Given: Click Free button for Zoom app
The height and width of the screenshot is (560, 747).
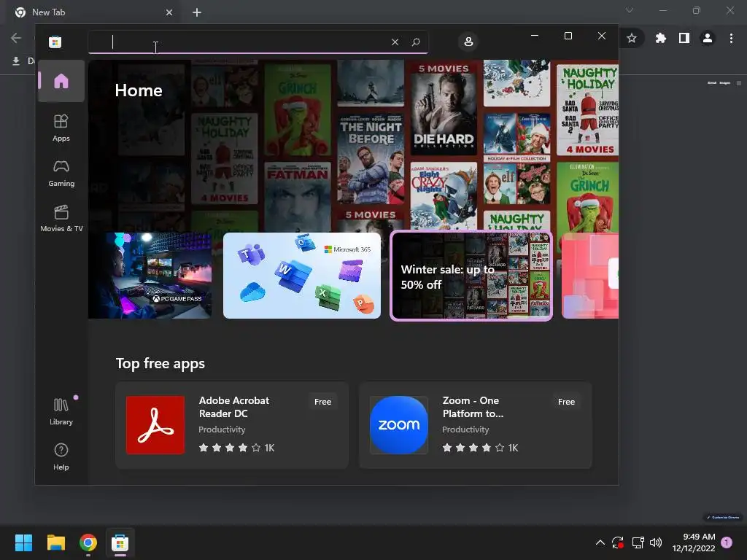Looking at the screenshot, I should 566,402.
